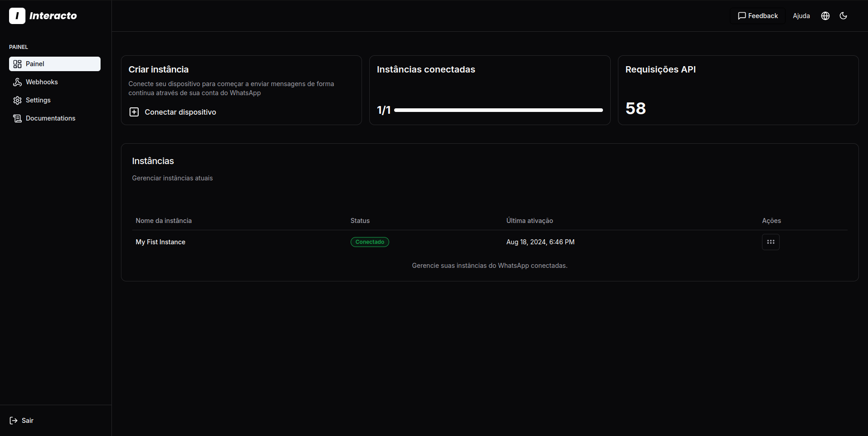
Task: Open the Ajuda help link
Action: click(801, 16)
